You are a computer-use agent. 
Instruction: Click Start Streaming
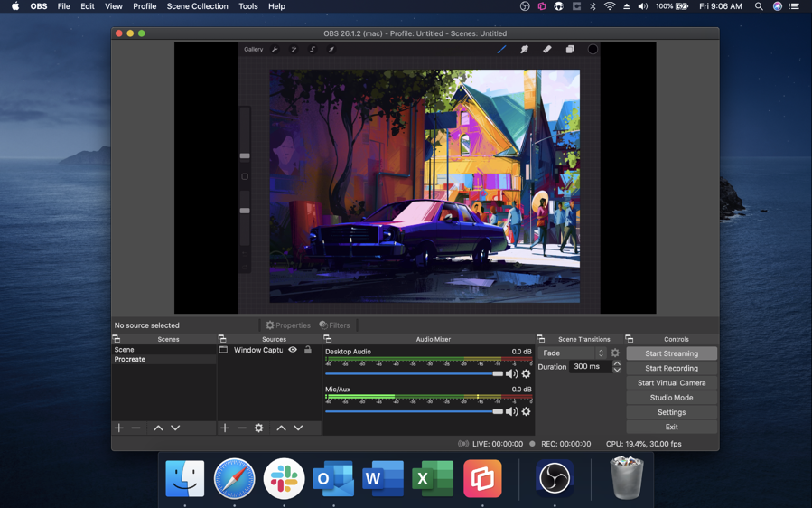(x=672, y=353)
